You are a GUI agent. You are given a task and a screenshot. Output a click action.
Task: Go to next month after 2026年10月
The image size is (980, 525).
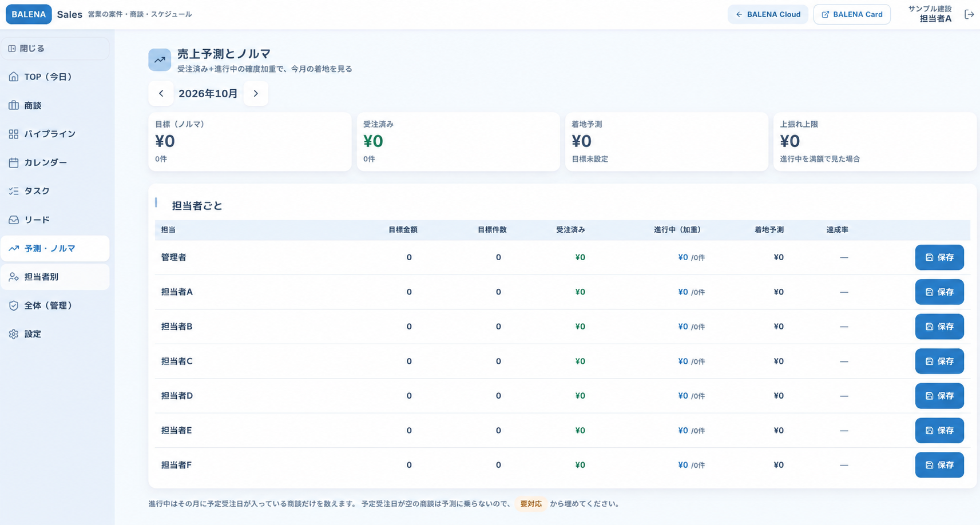[x=256, y=93]
